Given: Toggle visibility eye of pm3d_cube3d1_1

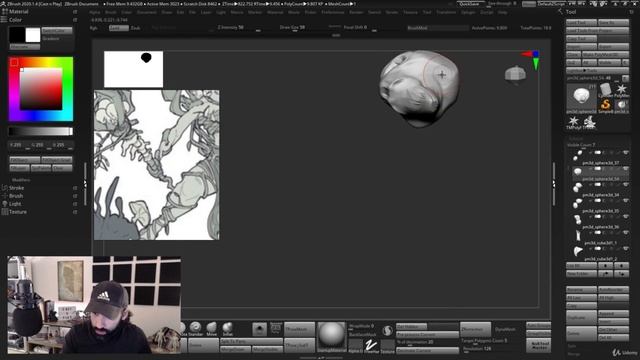Looking at the screenshot, I should pyautogui.click(x=625, y=232).
